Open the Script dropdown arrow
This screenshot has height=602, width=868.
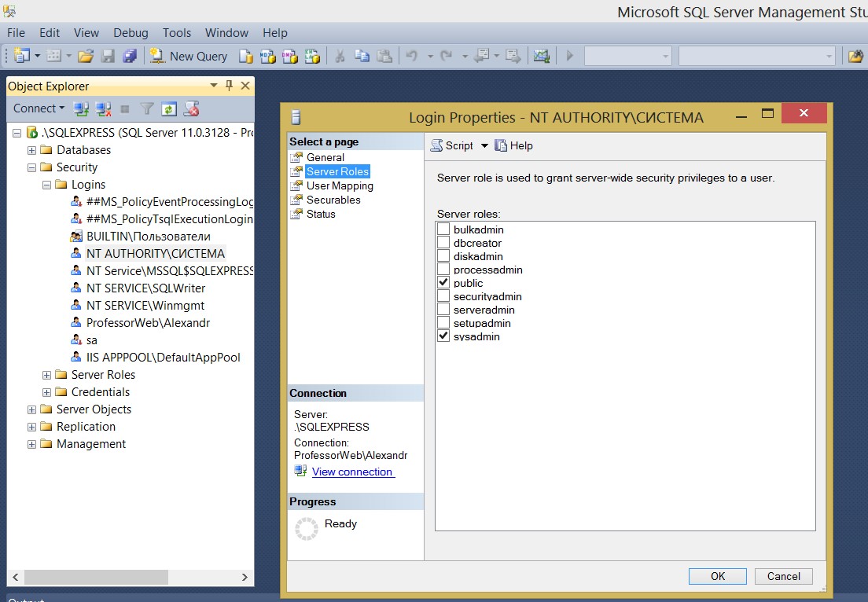point(484,145)
